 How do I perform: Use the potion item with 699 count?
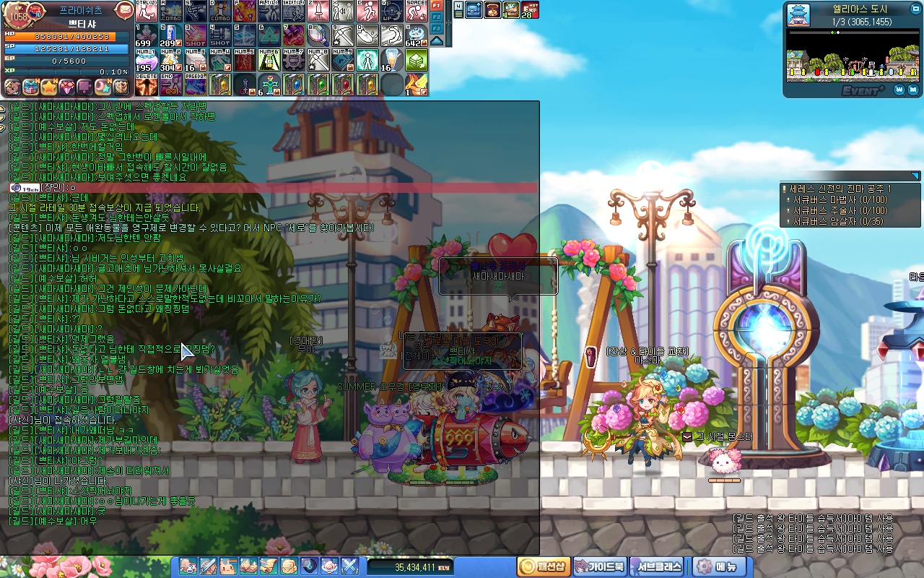pyautogui.click(x=147, y=35)
